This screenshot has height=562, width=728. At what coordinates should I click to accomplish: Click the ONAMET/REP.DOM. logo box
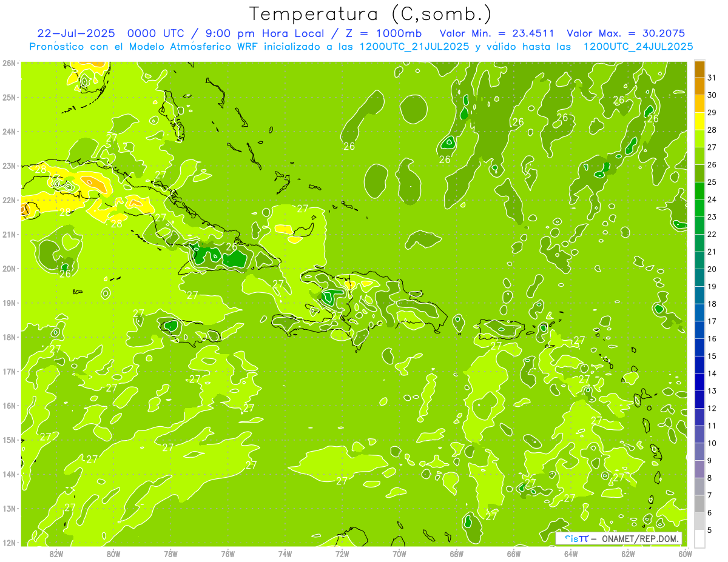(x=619, y=538)
